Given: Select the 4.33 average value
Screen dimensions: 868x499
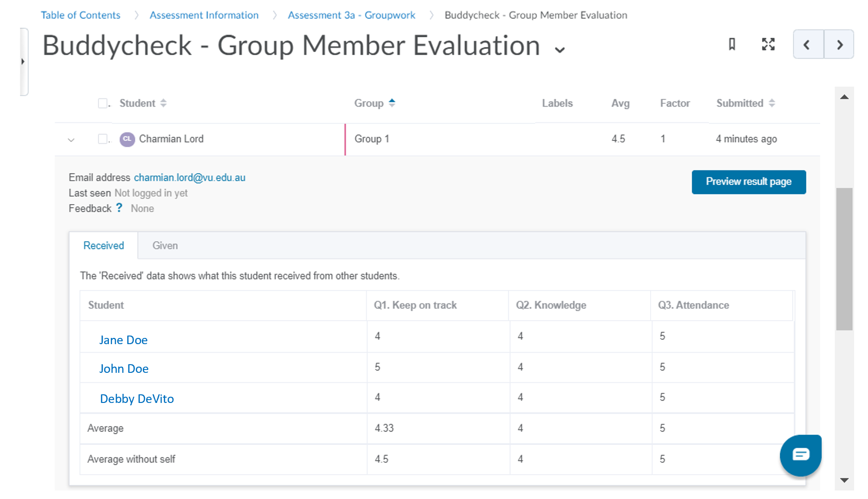Looking at the screenshot, I should [384, 428].
